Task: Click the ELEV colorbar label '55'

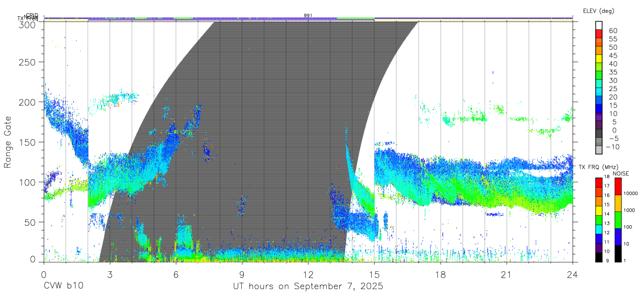Action: pyautogui.click(x=613, y=39)
